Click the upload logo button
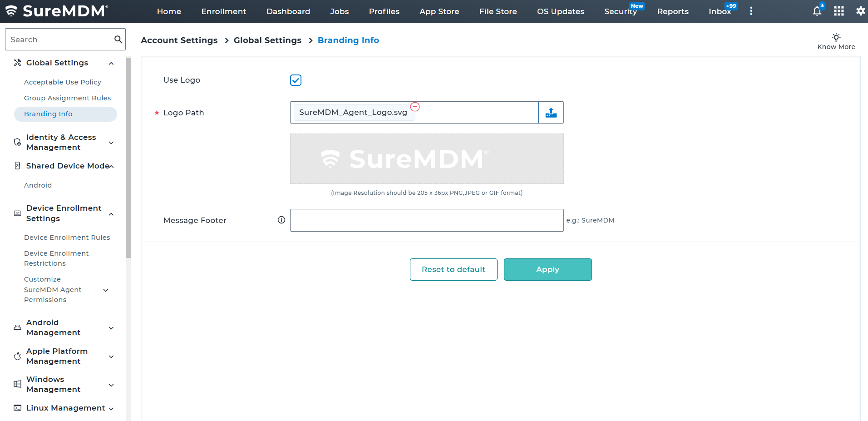The width and height of the screenshot is (868, 421). click(x=551, y=113)
